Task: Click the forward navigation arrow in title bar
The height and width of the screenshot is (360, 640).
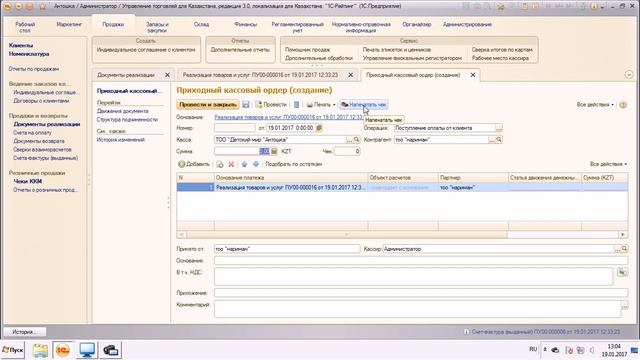Action: pos(29,6)
